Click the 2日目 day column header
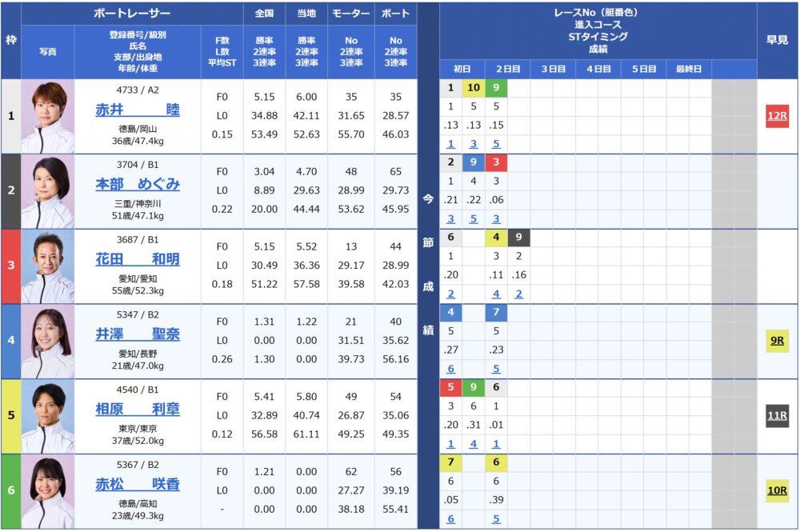The width and height of the screenshot is (800, 532). [x=508, y=69]
